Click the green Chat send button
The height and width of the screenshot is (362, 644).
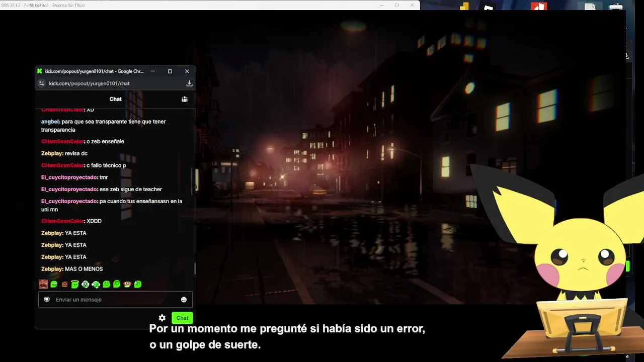pyautogui.click(x=182, y=318)
